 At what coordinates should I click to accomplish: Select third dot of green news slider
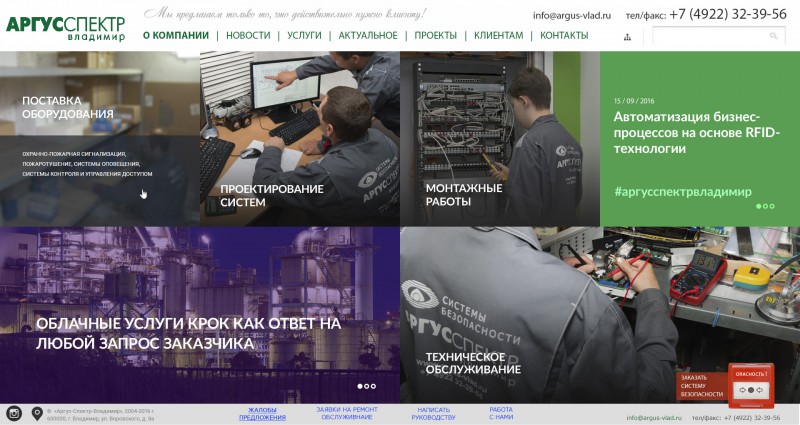(x=771, y=206)
